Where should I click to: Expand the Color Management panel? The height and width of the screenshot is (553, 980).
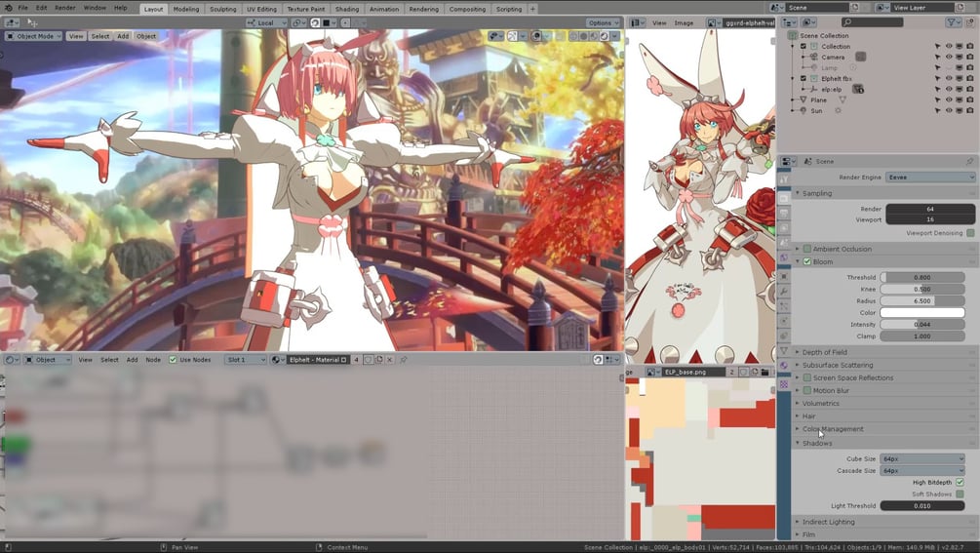pyautogui.click(x=833, y=429)
